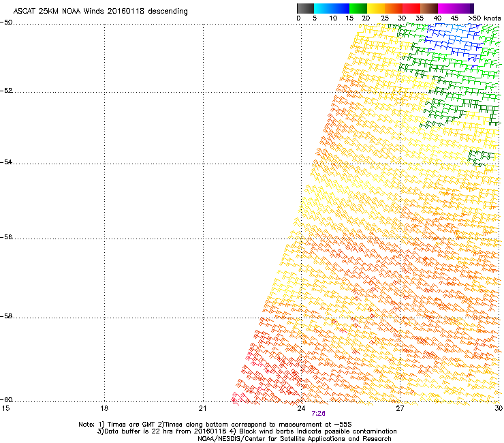Click the -54 latitude axis label
This screenshot has width=504, height=443.
point(6,162)
